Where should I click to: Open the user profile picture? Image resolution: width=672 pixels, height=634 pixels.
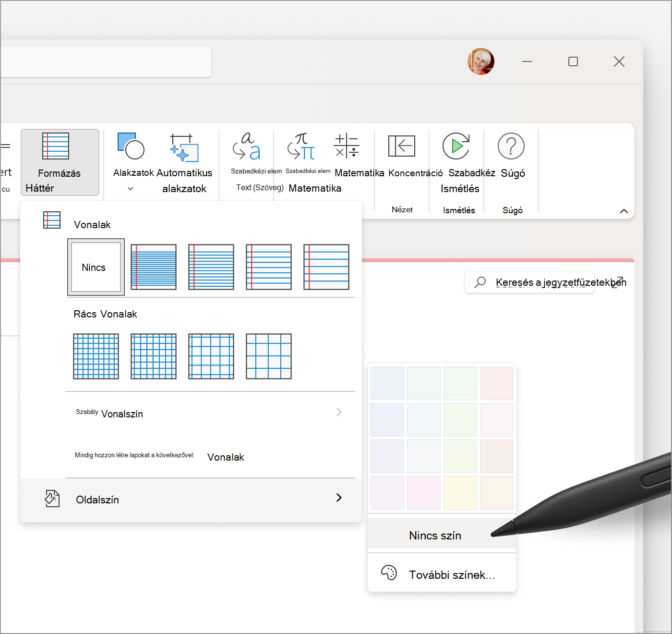[481, 61]
